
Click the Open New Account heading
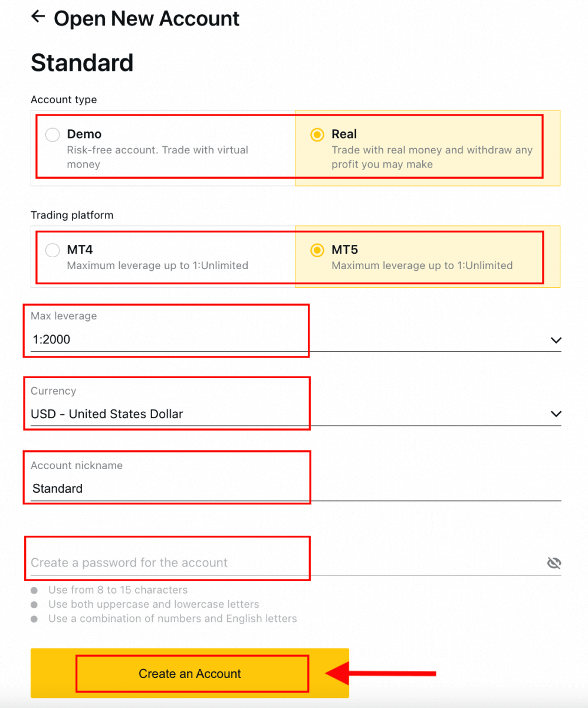point(146,18)
